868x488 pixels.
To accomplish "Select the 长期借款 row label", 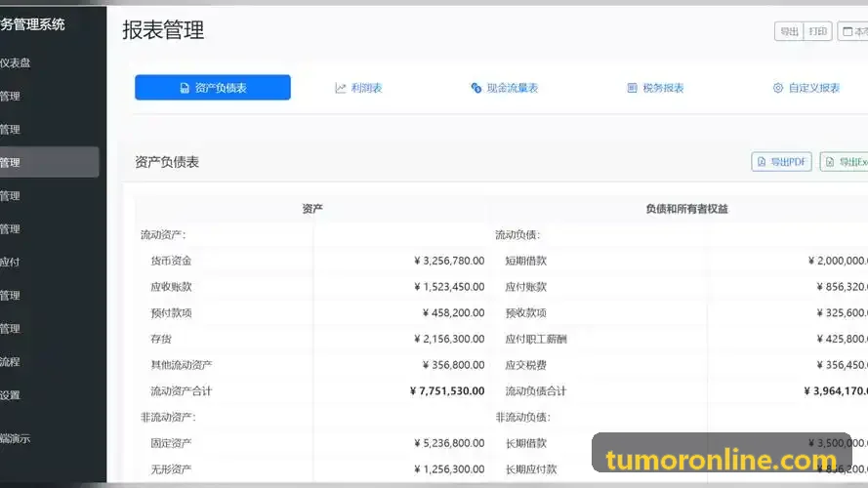I will tap(526, 443).
